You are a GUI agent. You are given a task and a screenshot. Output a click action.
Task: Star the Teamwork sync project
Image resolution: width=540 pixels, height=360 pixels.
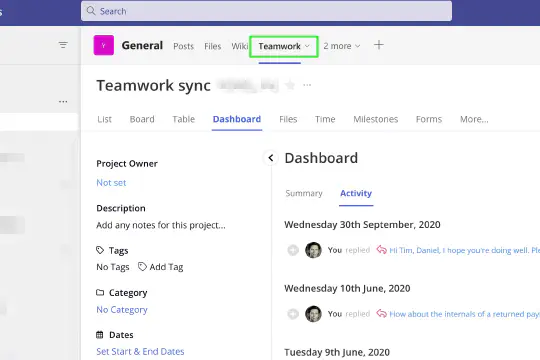click(290, 85)
